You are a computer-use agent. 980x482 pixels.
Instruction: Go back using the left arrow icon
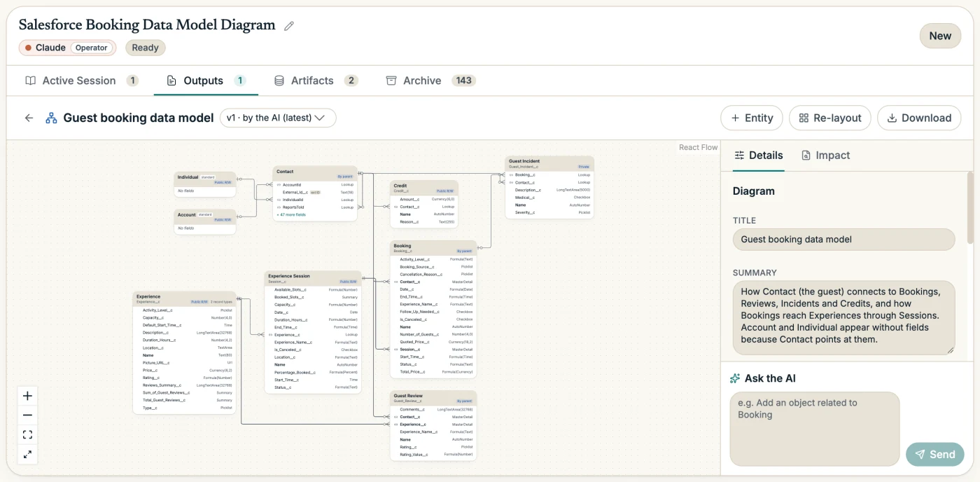[x=29, y=118]
